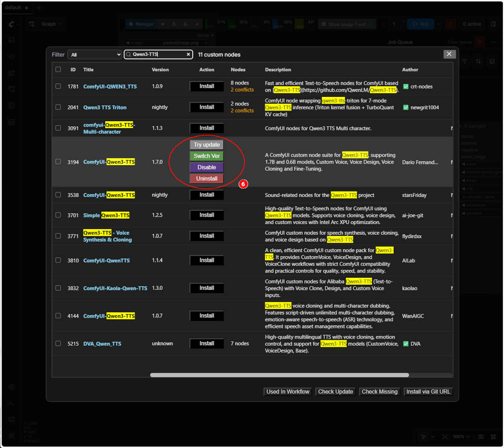Select the checkbox on row 3538
Image resolution: width=504 pixels, height=448 pixels.
58,195
